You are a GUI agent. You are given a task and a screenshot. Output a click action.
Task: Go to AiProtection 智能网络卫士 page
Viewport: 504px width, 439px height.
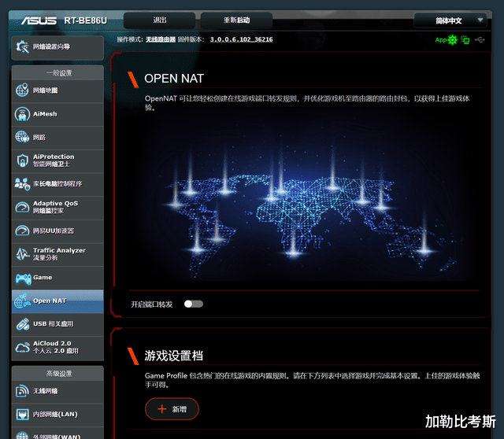[57, 160]
